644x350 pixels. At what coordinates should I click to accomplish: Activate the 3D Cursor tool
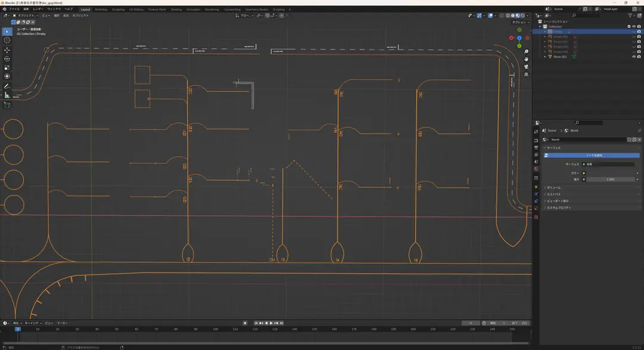pos(7,41)
